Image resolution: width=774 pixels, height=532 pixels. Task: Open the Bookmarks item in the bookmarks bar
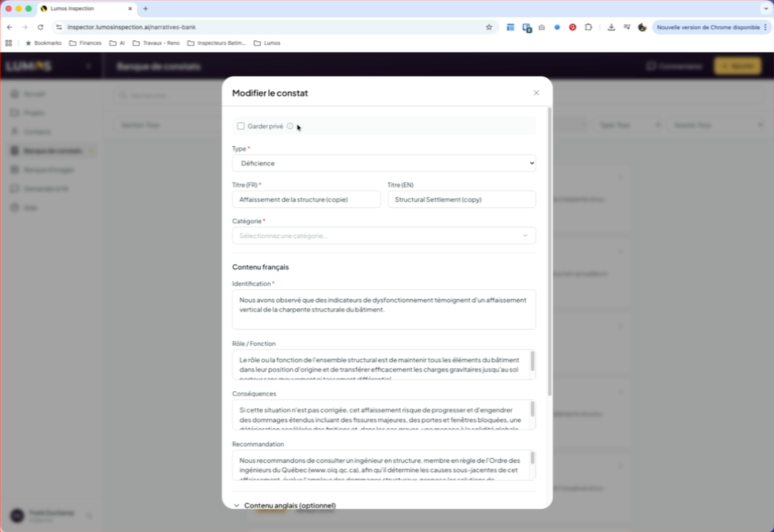pos(43,43)
